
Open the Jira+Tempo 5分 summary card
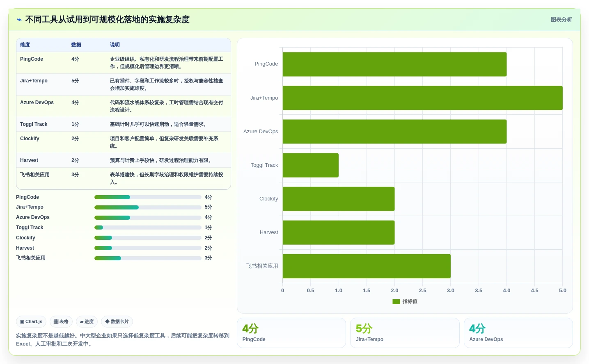tap(405, 333)
